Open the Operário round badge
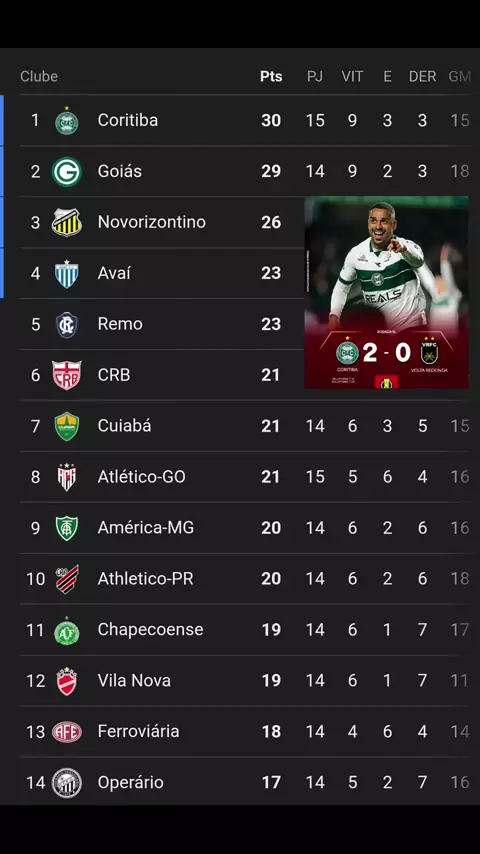This screenshot has height=854, width=480. pos(66,783)
